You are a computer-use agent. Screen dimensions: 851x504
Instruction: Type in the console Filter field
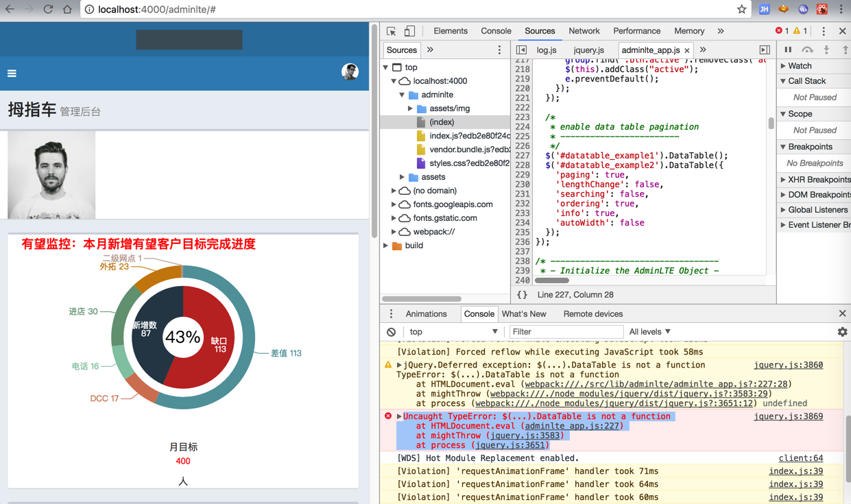click(x=566, y=332)
